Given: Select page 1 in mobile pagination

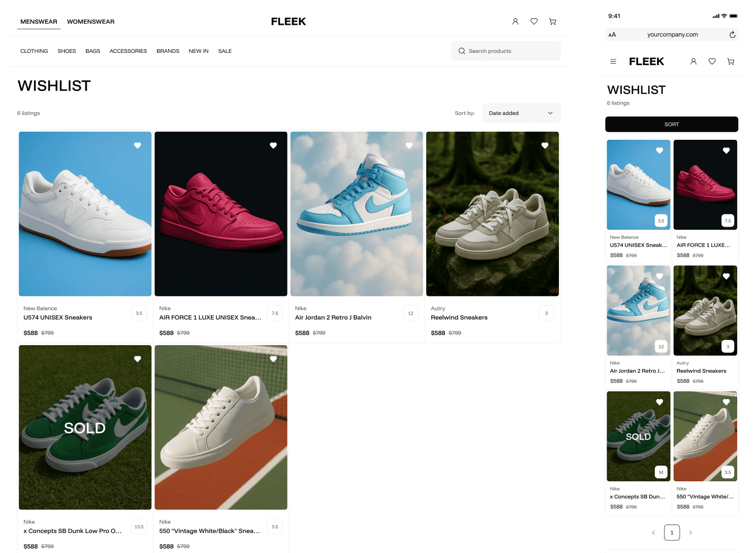Looking at the screenshot, I should pyautogui.click(x=672, y=533).
